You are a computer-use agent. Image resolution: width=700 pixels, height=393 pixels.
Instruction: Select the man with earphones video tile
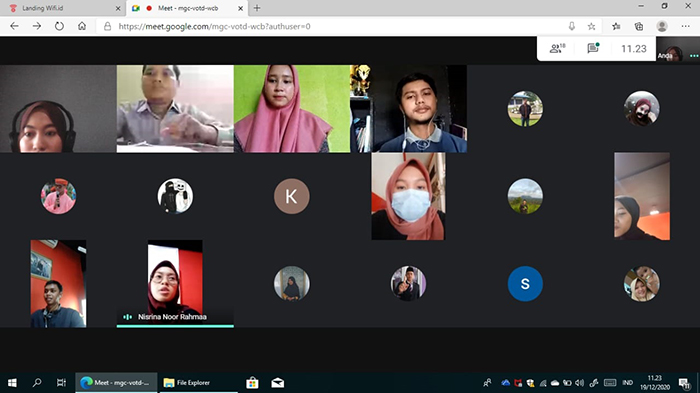[x=408, y=109]
